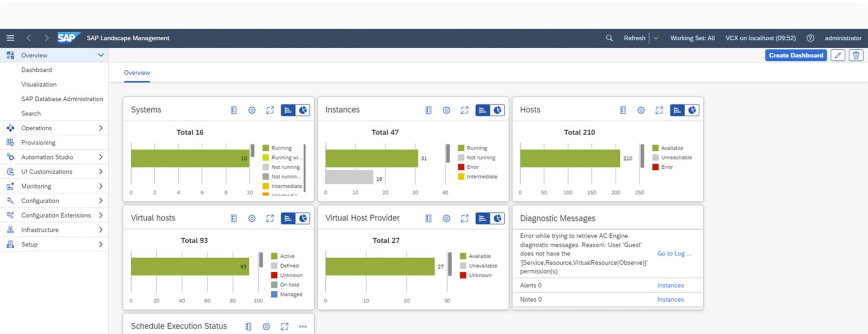Switch Systems card to pie chart view

pyautogui.click(x=303, y=110)
